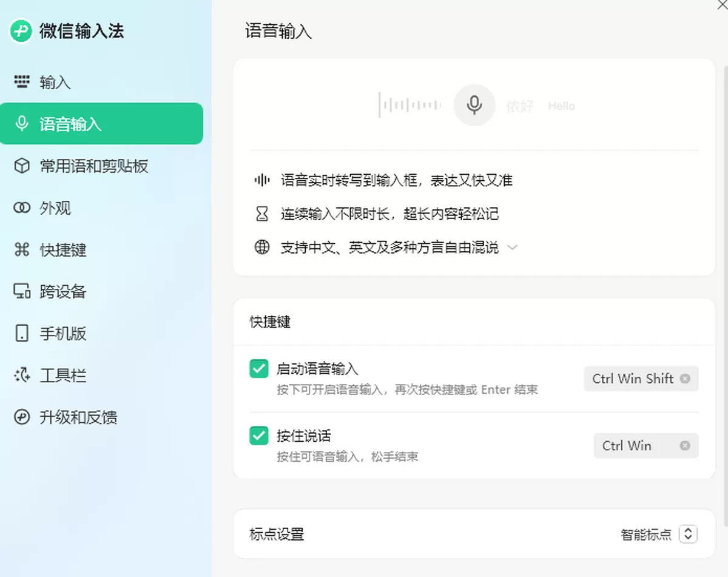Screen dimensions: 728x577
Task: Click the devices icon beside 跨设备
Action: 22,291
